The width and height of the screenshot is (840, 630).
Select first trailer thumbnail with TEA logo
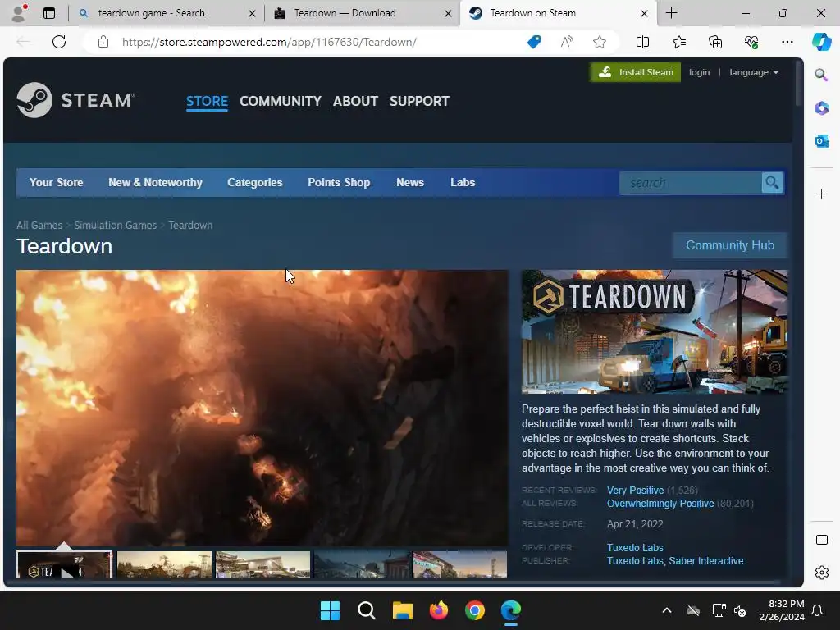(64, 564)
